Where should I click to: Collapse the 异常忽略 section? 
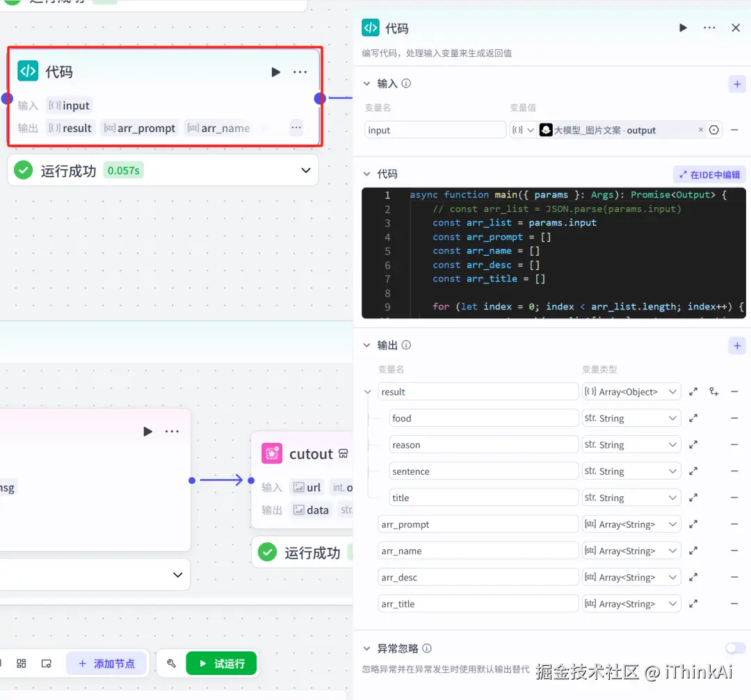point(367,649)
